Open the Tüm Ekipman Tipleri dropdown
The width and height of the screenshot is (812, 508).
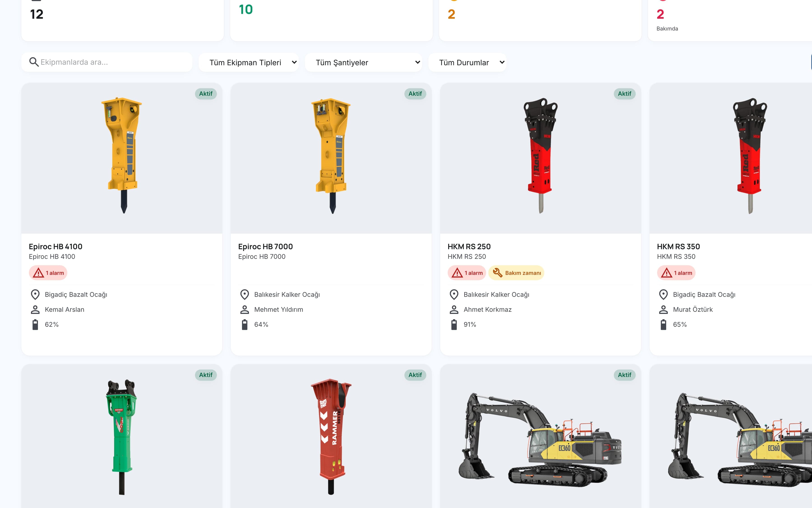click(x=249, y=63)
